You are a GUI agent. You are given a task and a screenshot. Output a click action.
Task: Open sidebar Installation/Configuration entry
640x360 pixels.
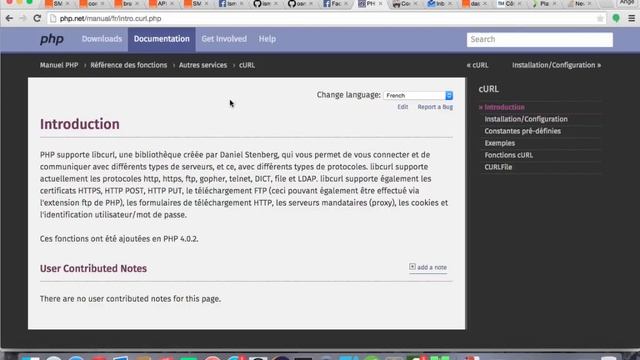click(526, 119)
